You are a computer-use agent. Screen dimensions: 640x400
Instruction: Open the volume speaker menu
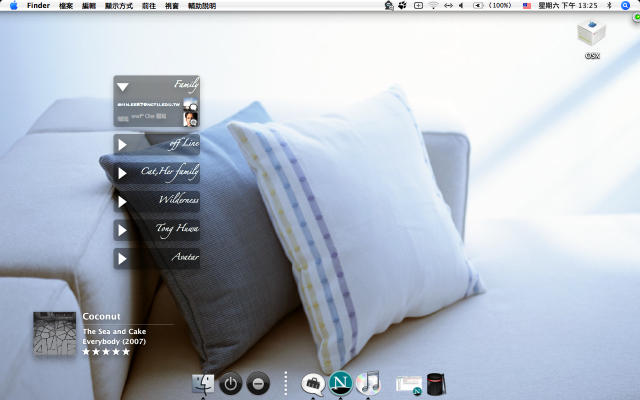461,6
